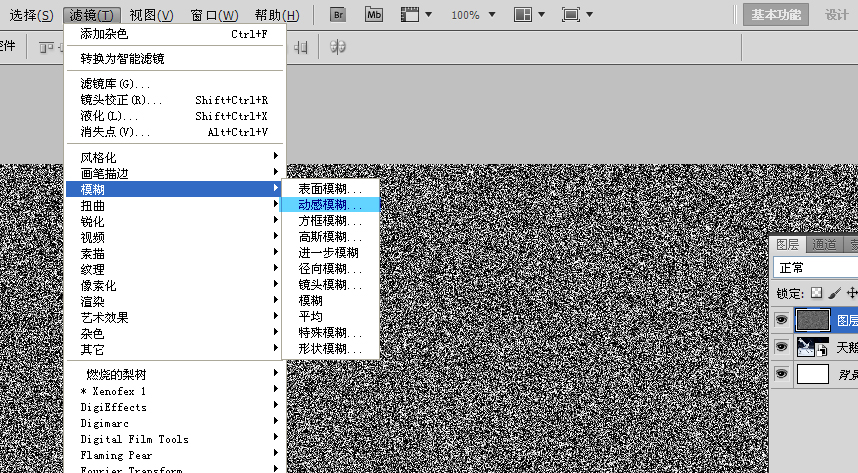Open the 帮助(H) menu

277,15
